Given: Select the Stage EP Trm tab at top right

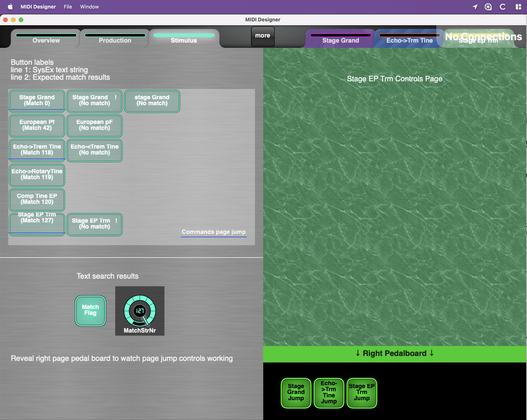Looking at the screenshot, I should click(x=478, y=38).
